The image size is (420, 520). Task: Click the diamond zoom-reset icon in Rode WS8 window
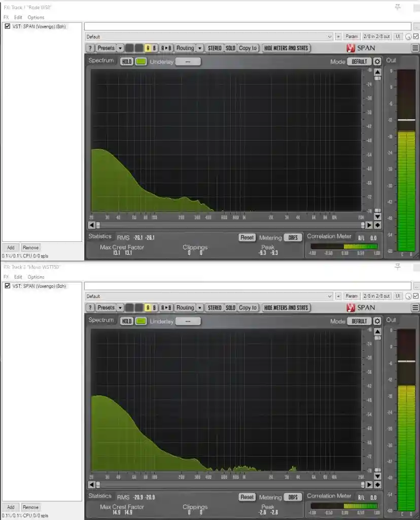[377, 225]
